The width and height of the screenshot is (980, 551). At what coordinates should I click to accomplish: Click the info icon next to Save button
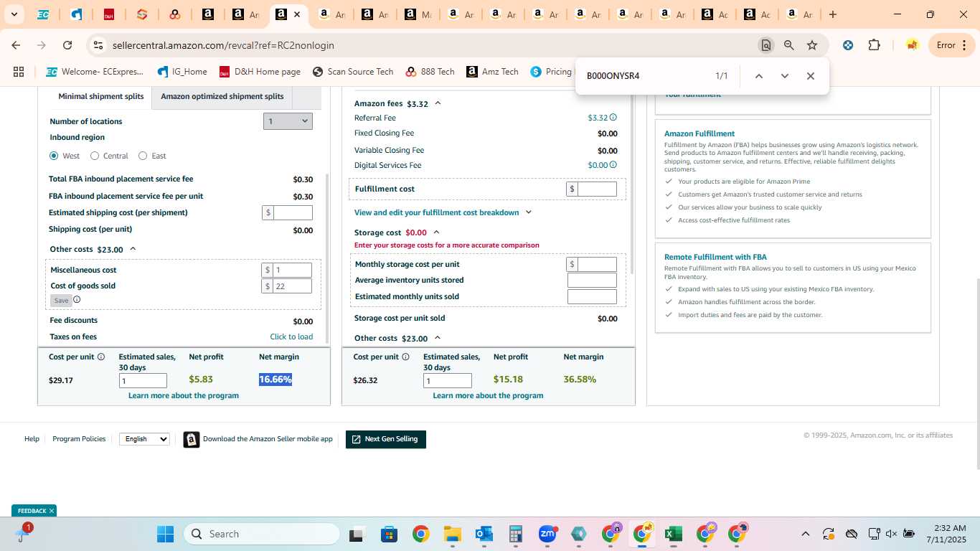tap(77, 300)
